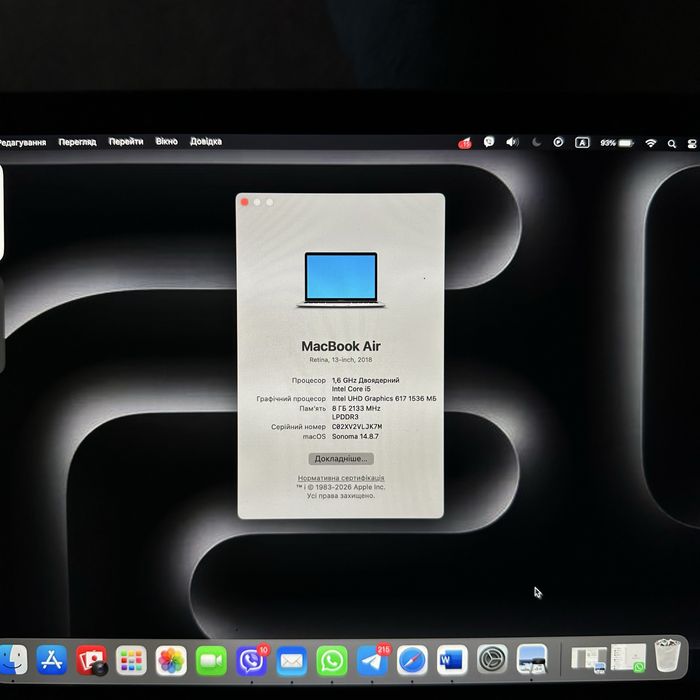Open the Preview app in the Dock
This screenshot has width=700, height=700.
pos(532,659)
